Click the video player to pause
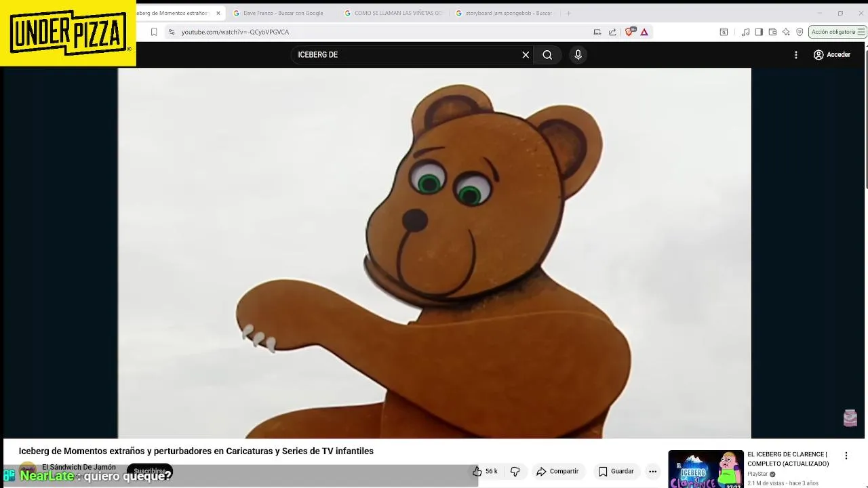Image resolution: width=868 pixels, height=488 pixels. click(x=434, y=253)
